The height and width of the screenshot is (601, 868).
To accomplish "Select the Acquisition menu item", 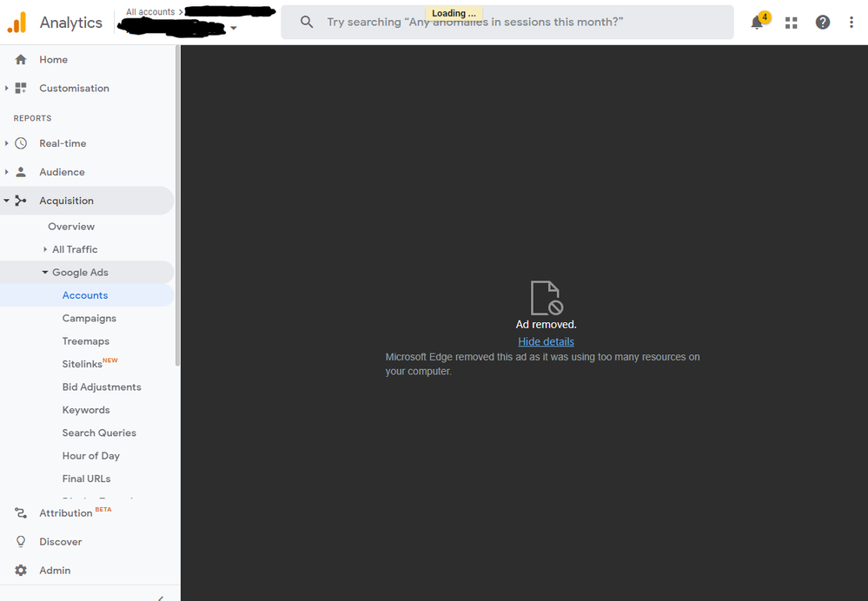I will (x=87, y=201).
